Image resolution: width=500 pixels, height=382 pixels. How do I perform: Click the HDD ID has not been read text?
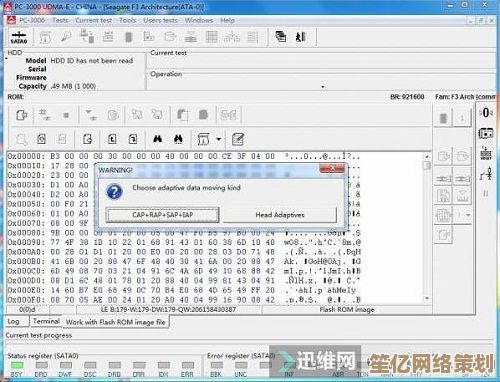[92, 61]
